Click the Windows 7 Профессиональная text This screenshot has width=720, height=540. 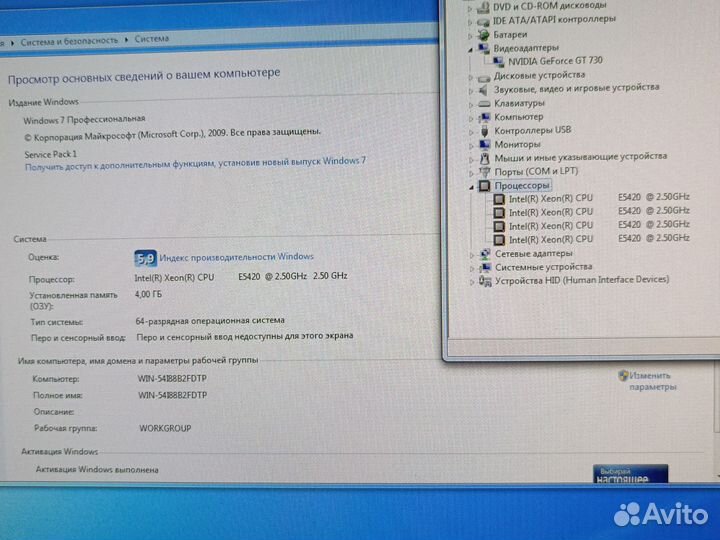(x=84, y=120)
